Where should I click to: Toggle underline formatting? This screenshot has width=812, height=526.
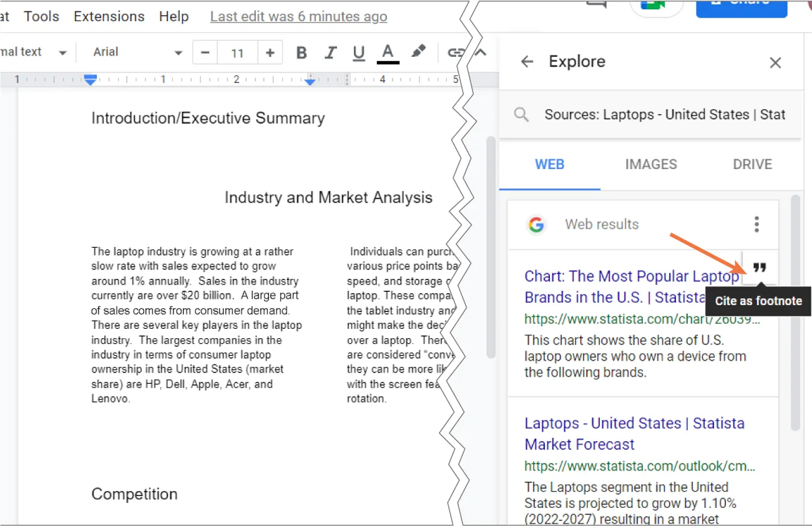358,52
